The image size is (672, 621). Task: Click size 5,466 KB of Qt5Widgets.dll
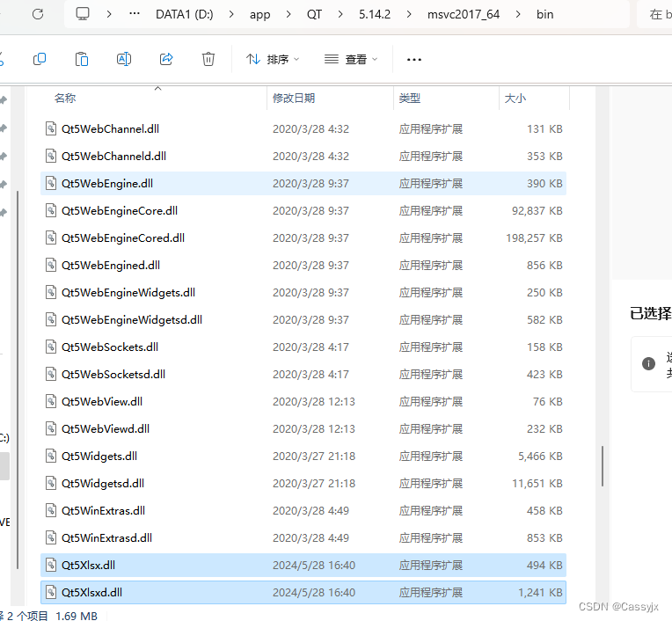[540, 456]
